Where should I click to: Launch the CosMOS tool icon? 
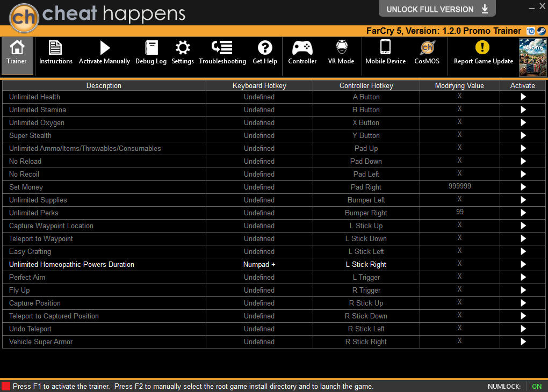[x=427, y=48]
